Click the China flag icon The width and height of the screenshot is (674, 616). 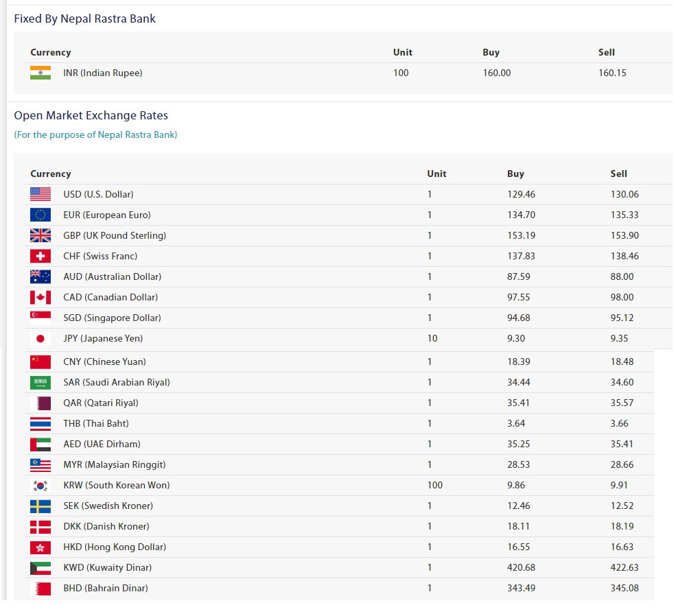click(x=40, y=362)
